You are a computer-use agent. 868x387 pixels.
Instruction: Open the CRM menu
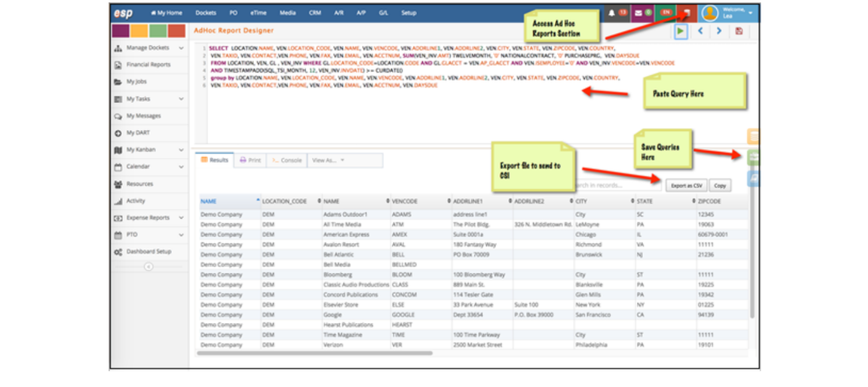coord(315,13)
